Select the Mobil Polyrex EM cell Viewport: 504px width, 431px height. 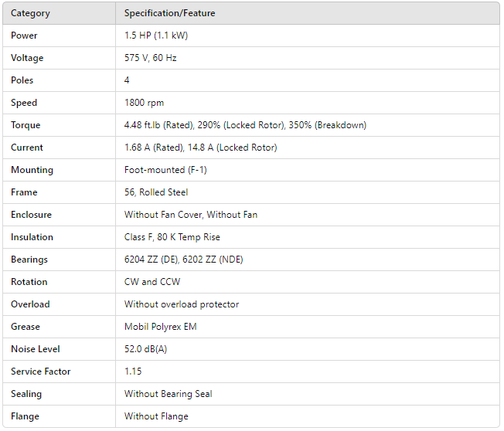coord(160,327)
